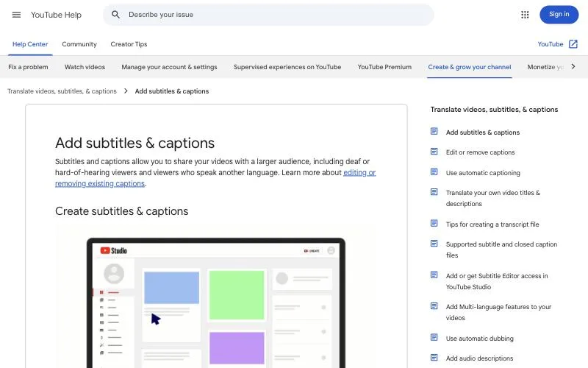Click article icon beside Subtitle Editor access

[x=434, y=275]
